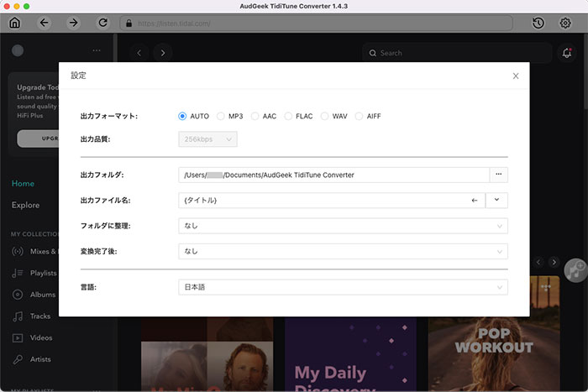Click the Artists microphone icon
This screenshot has width=588, height=392.
[x=18, y=359]
